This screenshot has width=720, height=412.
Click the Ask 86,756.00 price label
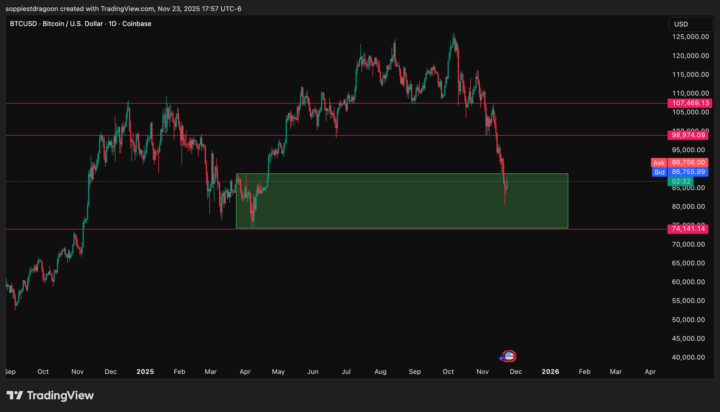(x=680, y=163)
